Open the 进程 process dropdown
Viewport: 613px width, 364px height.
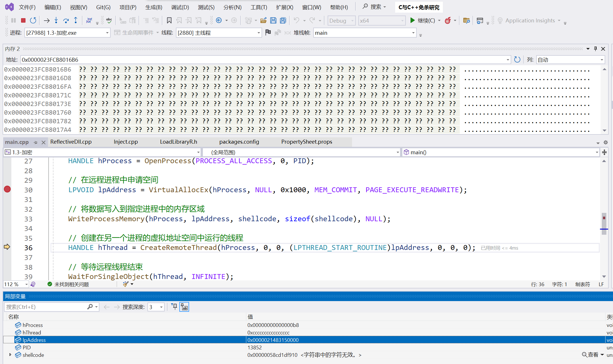[x=107, y=33]
